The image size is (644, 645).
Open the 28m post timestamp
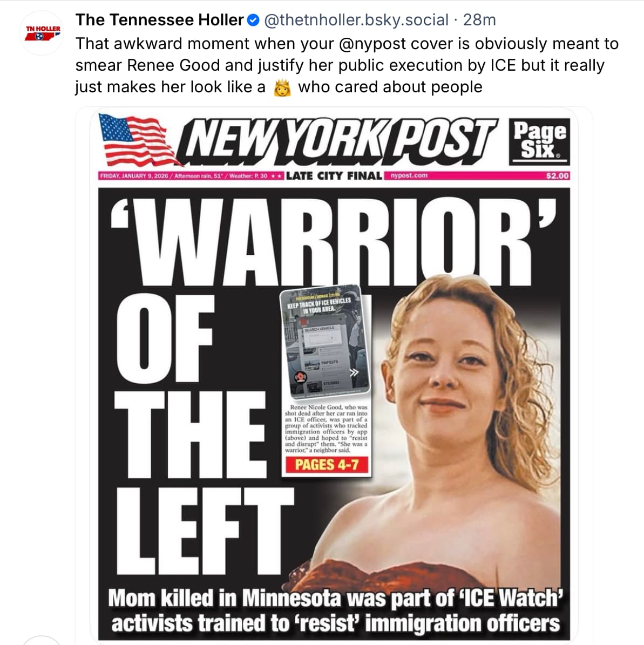pyautogui.click(x=479, y=20)
